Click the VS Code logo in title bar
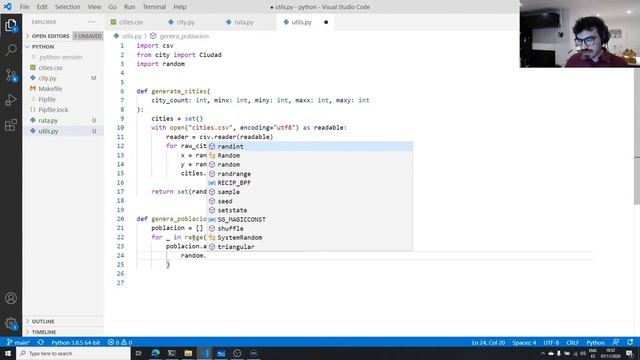Image resolution: width=640 pixels, height=360 pixels. [8, 7]
